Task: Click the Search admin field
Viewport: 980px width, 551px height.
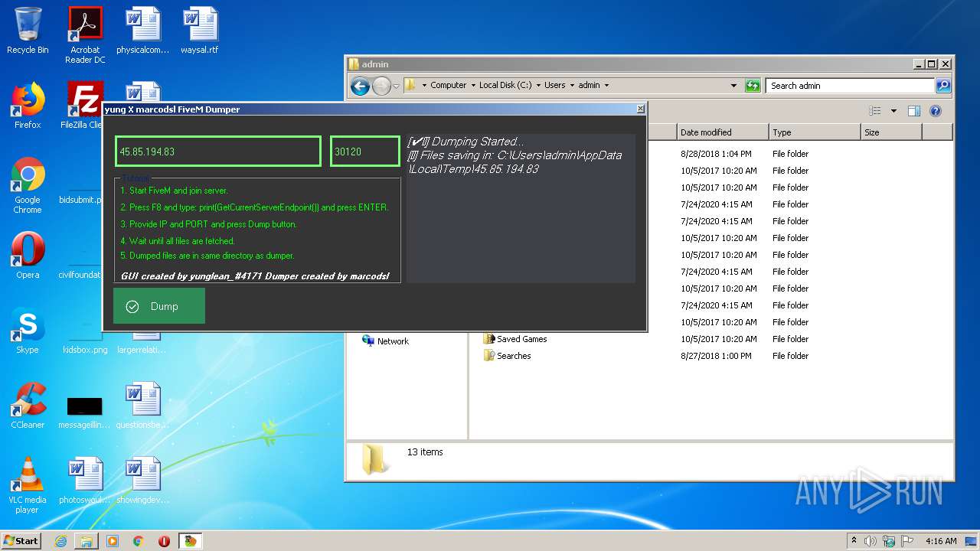Action: (850, 86)
